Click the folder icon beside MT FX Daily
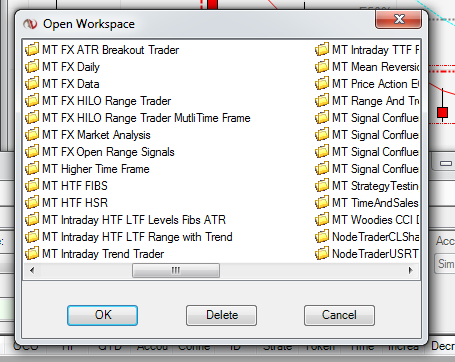The width and height of the screenshot is (455, 362). tap(32, 67)
